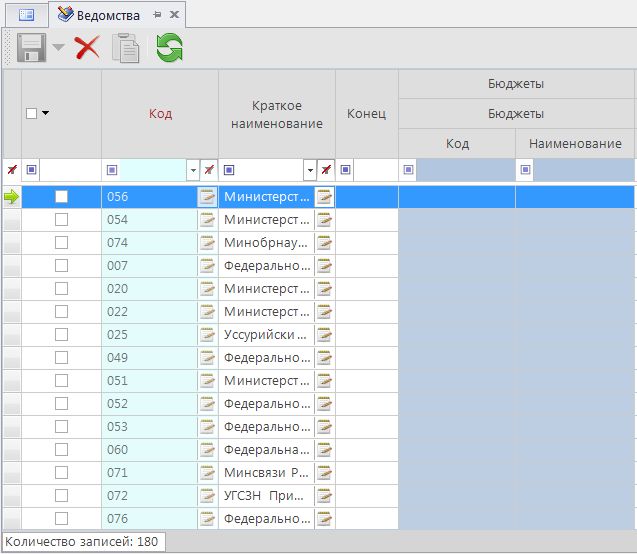
Task: Open the first tab with the table icon
Action: point(26,15)
